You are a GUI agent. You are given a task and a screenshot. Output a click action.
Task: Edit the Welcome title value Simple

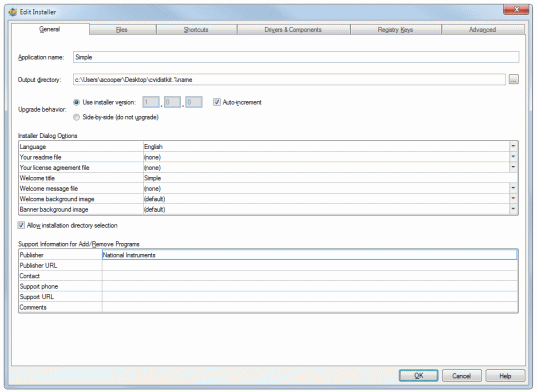pyautogui.click(x=330, y=178)
